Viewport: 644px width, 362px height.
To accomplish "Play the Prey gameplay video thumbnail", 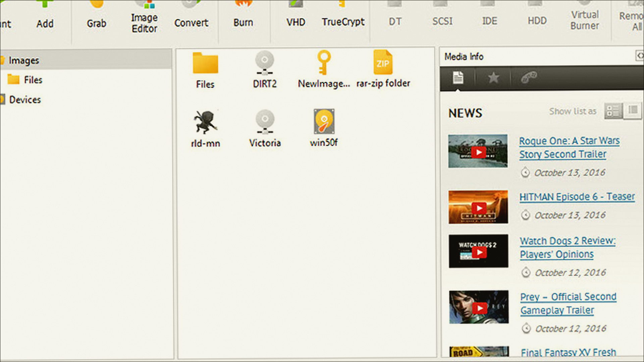I will (479, 307).
